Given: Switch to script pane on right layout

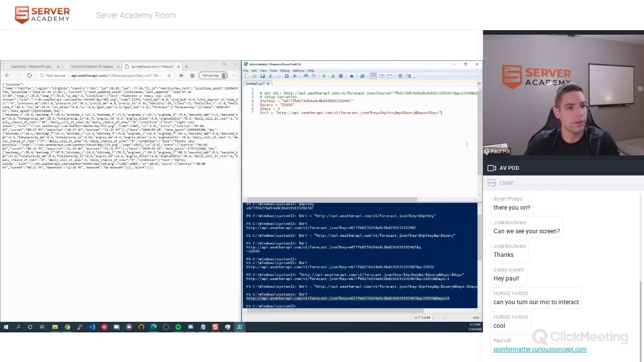Looking at the screenshot, I should click(381, 76).
